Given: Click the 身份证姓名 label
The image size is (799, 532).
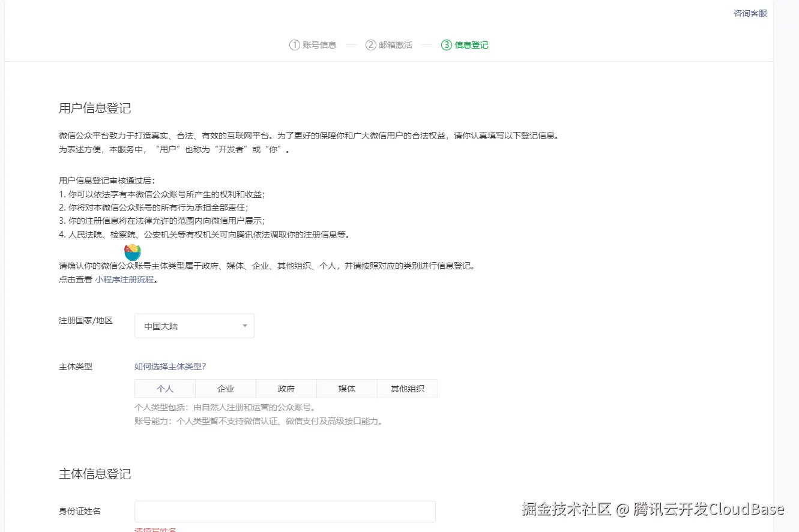Looking at the screenshot, I should [x=80, y=511].
